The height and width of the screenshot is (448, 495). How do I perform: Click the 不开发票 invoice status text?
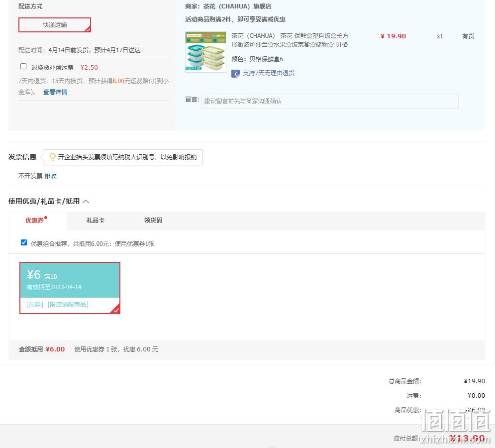(30, 176)
